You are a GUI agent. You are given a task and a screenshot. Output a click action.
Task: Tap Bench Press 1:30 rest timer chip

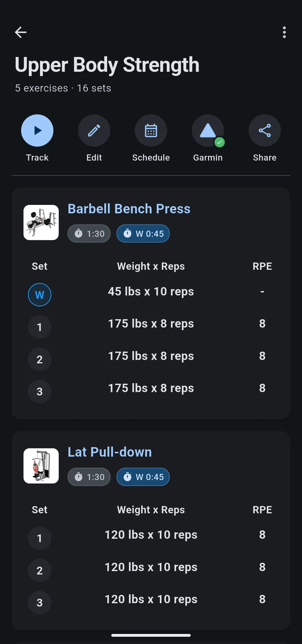(89, 233)
